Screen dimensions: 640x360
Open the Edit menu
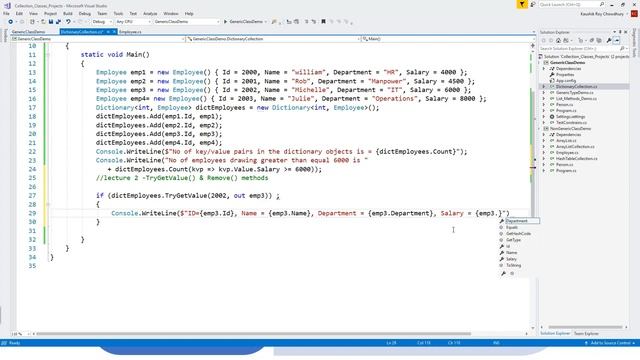[x=19, y=13]
